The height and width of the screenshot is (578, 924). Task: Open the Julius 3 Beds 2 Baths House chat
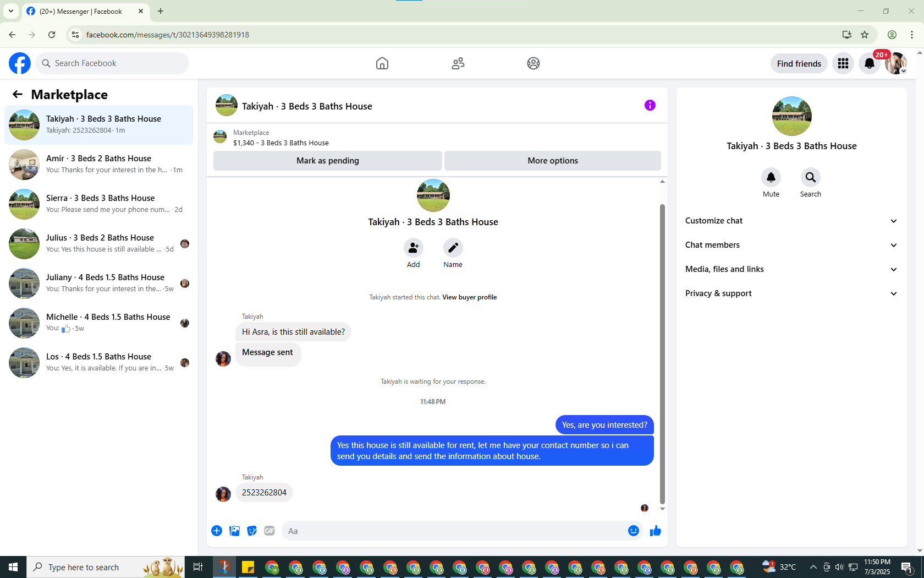click(99, 244)
